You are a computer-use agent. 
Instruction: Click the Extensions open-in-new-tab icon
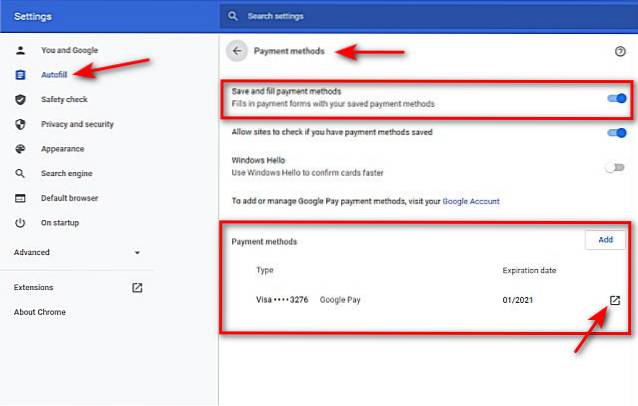pyautogui.click(x=137, y=287)
